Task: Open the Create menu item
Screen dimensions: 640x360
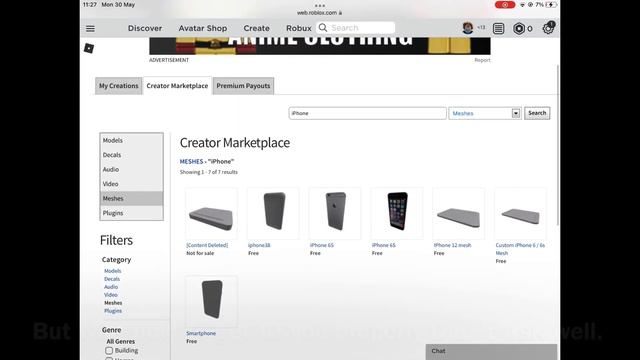Action: pyautogui.click(x=256, y=28)
